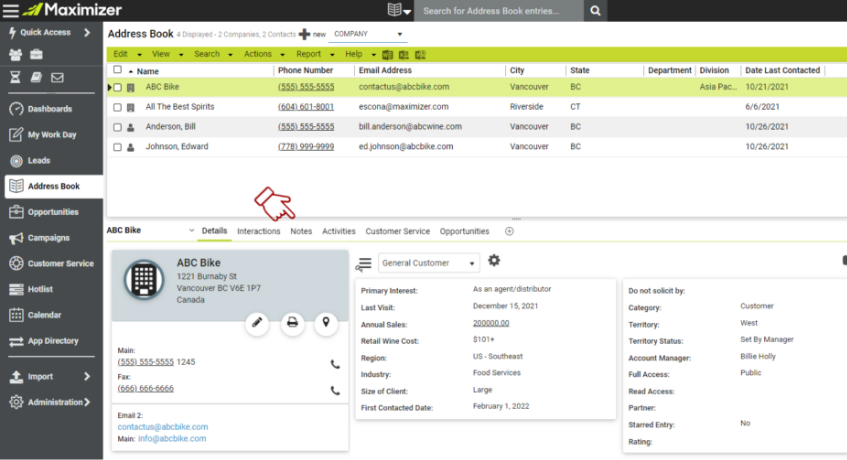Sort by the Name column header
Screen dimensions: 847x460
click(147, 71)
